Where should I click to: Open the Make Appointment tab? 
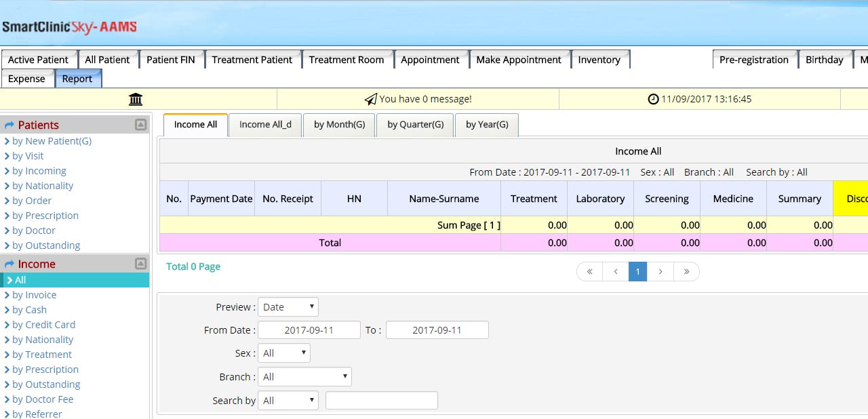tap(518, 60)
